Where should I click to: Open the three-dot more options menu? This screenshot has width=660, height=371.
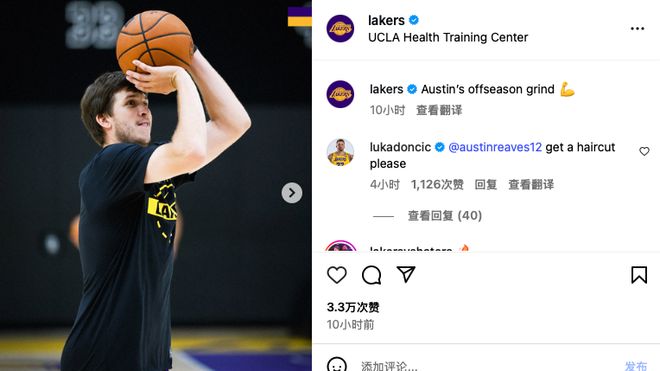pyautogui.click(x=637, y=29)
